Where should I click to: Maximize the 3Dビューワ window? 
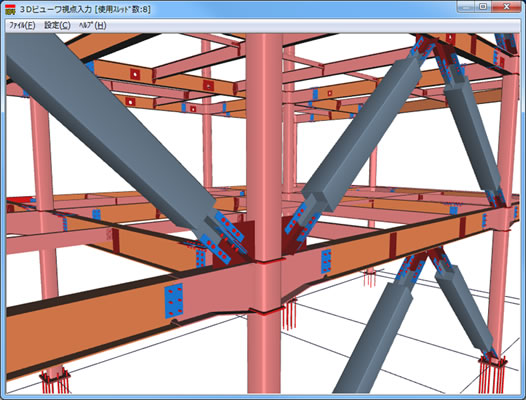[x=483, y=7]
